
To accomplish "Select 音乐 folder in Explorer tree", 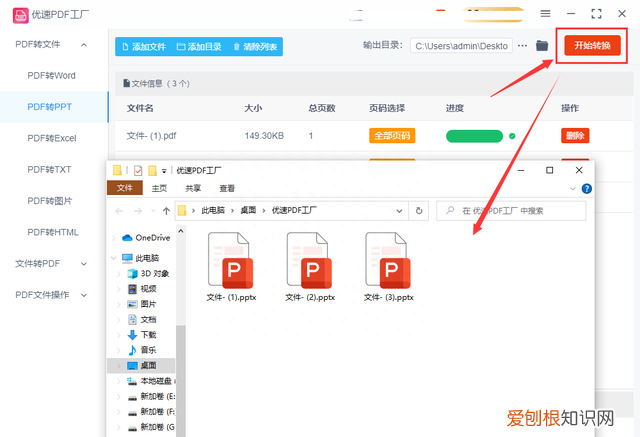I will click(142, 350).
